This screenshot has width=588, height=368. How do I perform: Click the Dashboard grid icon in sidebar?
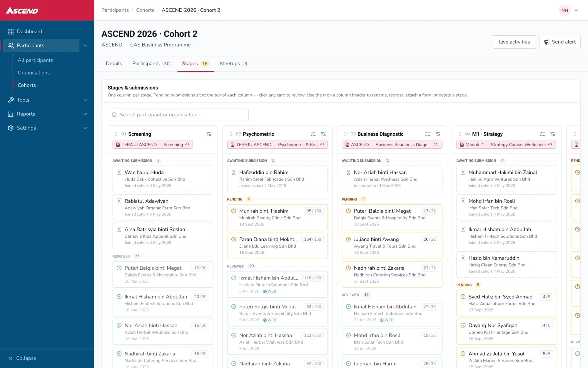[x=11, y=32]
